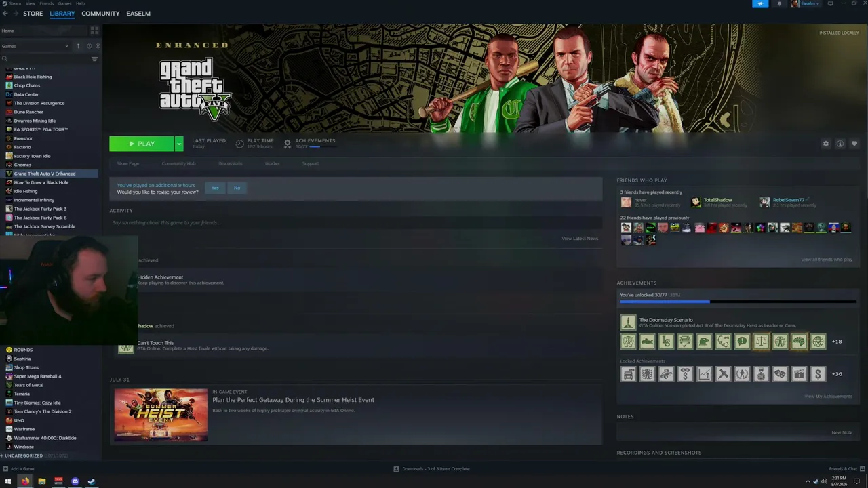
Task: Open Discord from the taskbar
Action: (75, 481)
